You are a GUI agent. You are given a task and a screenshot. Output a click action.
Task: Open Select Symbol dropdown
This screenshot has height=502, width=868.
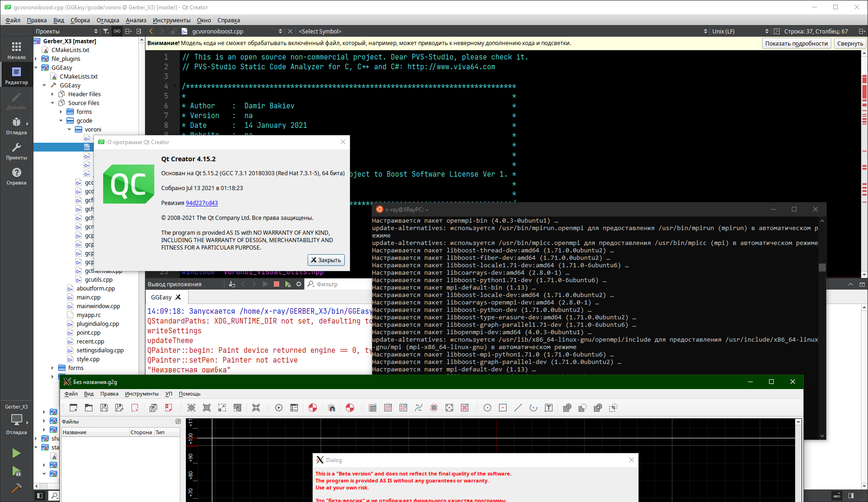coord(503,31)
